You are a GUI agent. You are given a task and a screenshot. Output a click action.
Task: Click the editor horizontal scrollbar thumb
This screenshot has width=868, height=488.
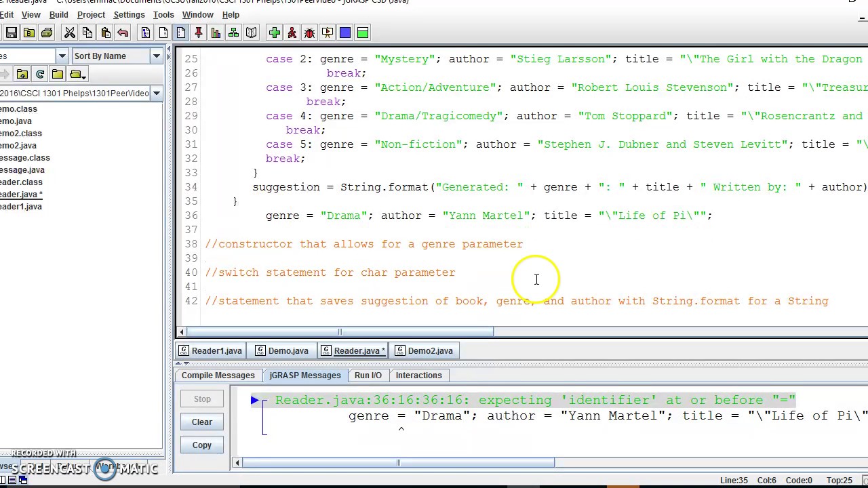[x=340, y=332]
